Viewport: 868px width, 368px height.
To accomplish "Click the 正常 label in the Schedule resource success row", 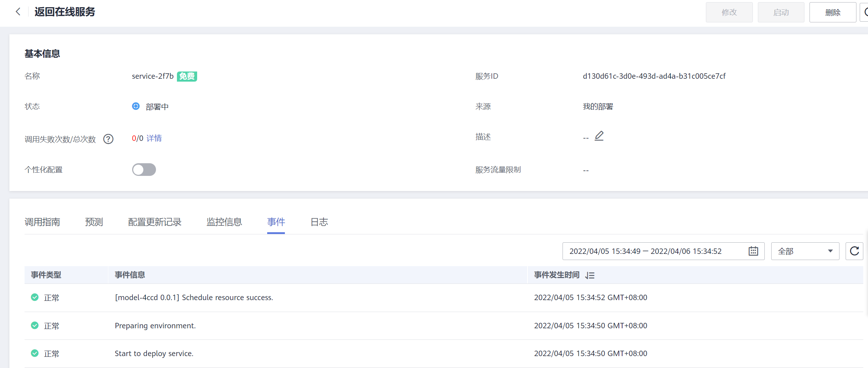I will [52, 298].
